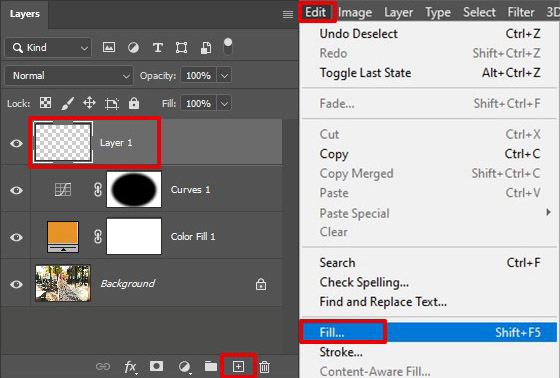Toggle the layer filter on/off switch
560x378 pixels.
[x=228, y=47]
